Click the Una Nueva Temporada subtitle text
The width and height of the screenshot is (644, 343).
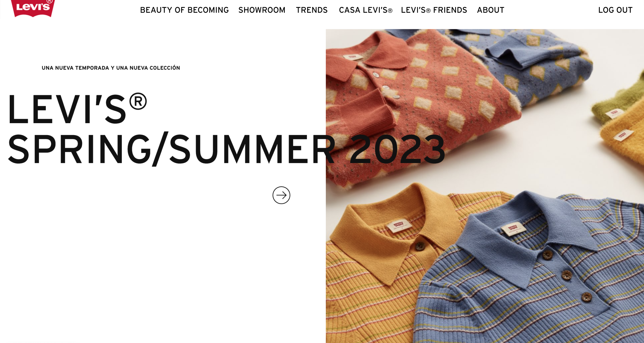[111, 68]
